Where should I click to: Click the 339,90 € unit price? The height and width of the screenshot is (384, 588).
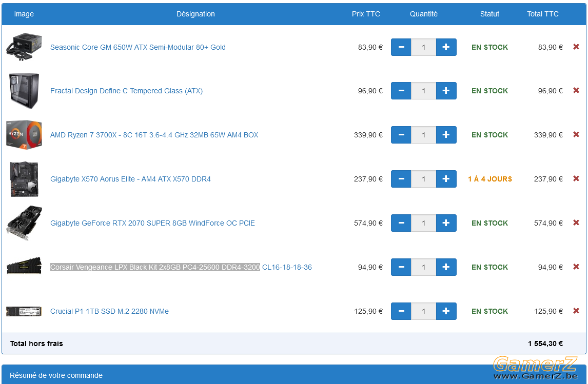click(x=368, y=135)
